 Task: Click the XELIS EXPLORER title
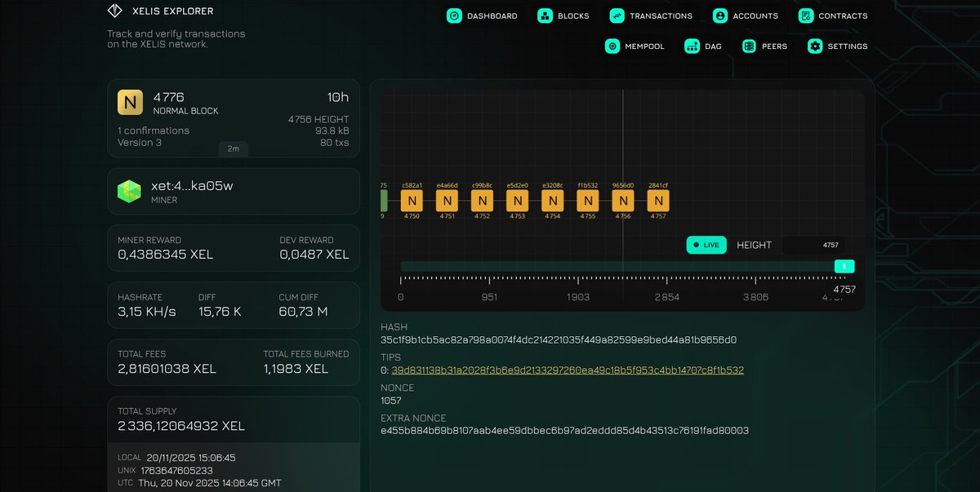[x=172, y=11]
